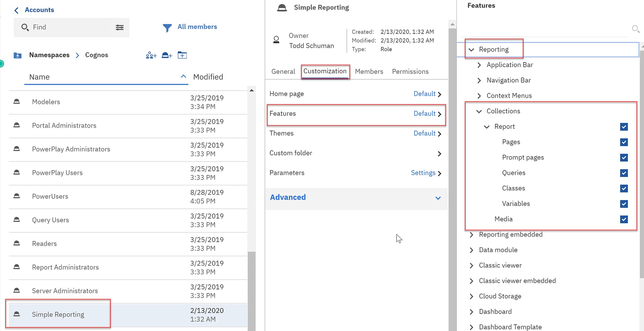
Task: Toggle the Media checkbox
Action: 624,220
